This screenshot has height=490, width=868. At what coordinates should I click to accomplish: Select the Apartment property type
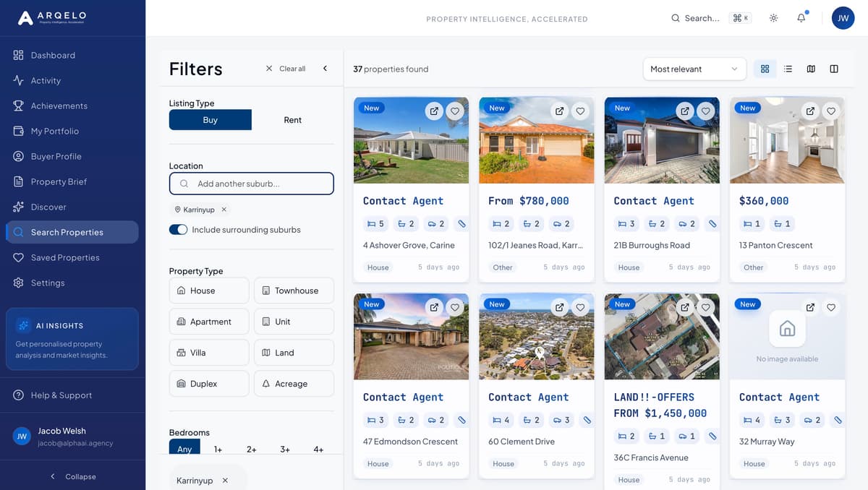tap(208, 321)
